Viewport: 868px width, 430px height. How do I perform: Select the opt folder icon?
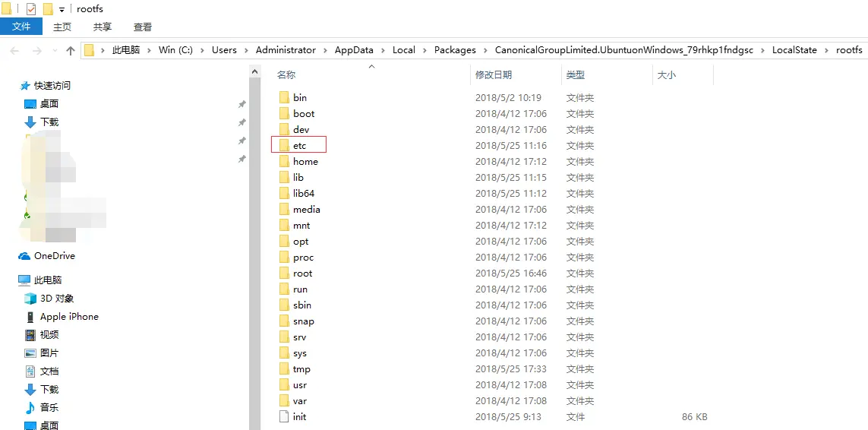[284, 242]
